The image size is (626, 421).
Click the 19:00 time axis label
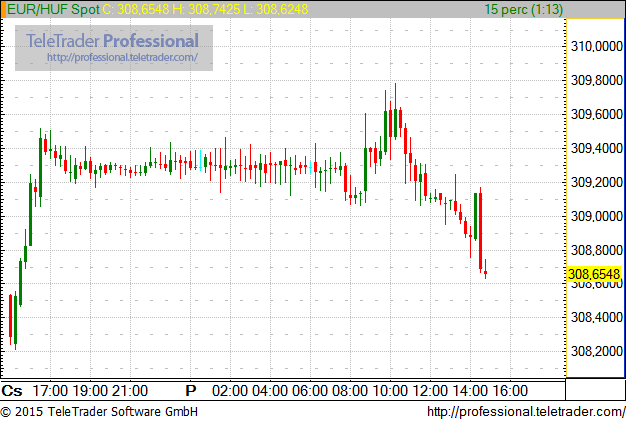(x=90, y=391)
